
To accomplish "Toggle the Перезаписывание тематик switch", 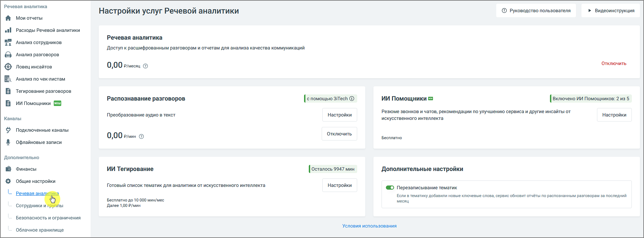I will (390, 188).
